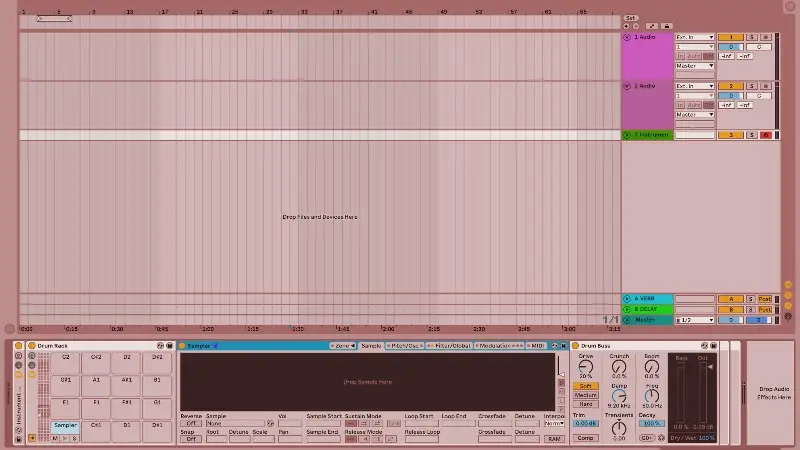
Task: Enable the Comp button in Drum Buss
Action: [x=585, y=438]
